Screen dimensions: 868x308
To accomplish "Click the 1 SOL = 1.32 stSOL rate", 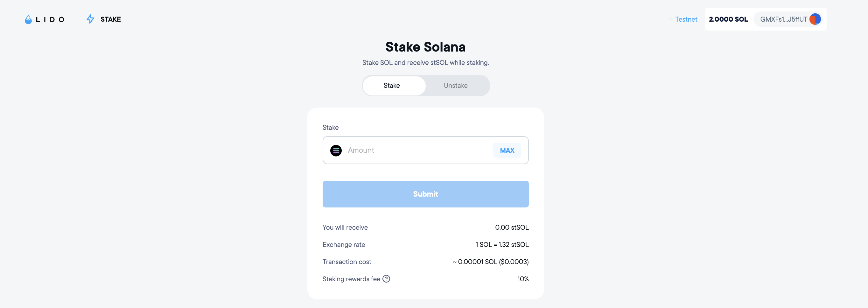I will 502,245.
